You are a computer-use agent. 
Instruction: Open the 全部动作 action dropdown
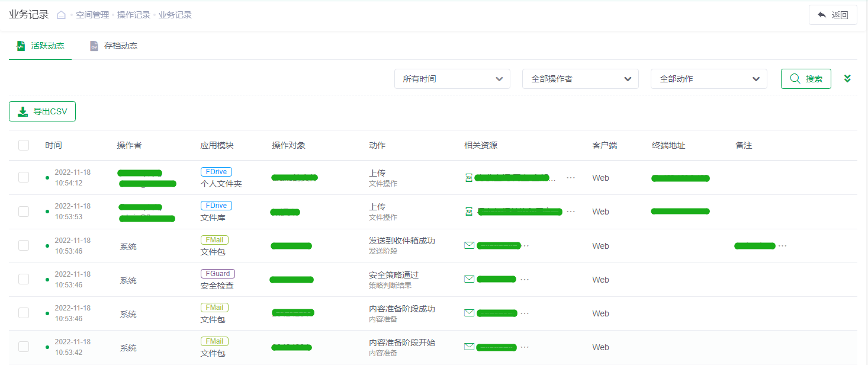(709, 79)
